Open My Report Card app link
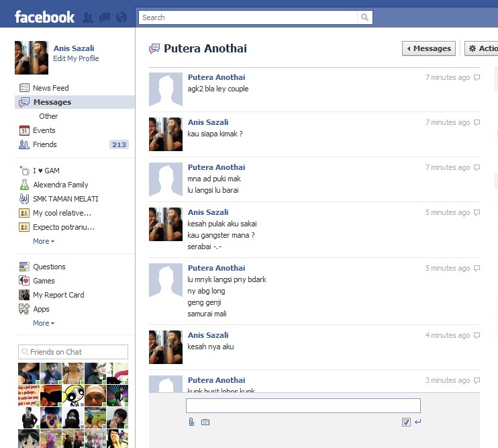This screenshot has height=448, width=498. click(x=58, y=295)
